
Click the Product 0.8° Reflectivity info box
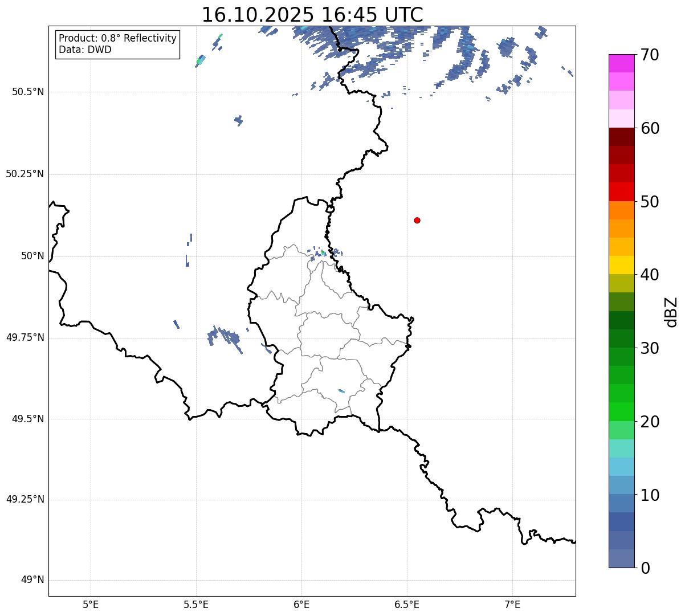click(x=117, y=44)
